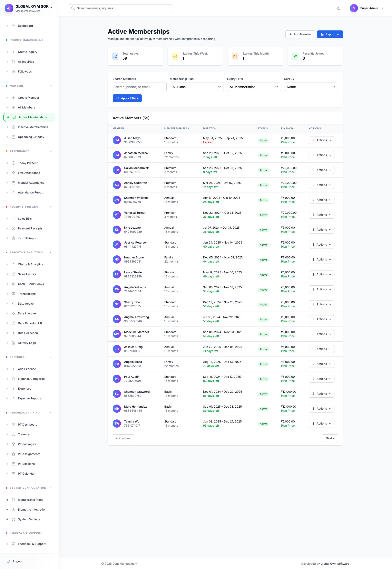Select the Live Attendance lightning icon

13,173
